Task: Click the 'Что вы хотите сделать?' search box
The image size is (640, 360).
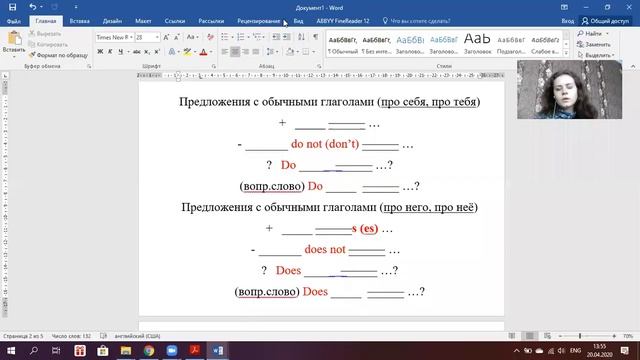Action: point(417,21)
